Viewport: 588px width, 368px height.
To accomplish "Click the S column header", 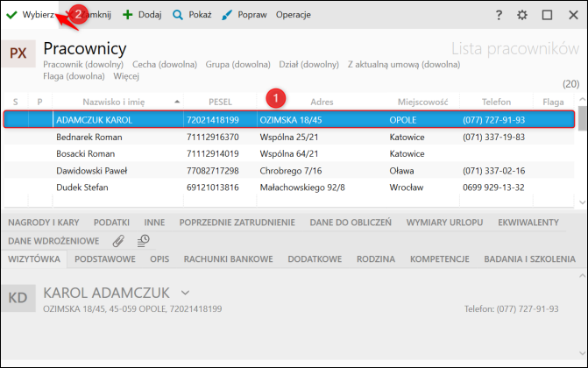I will click(x=16, y=102).
